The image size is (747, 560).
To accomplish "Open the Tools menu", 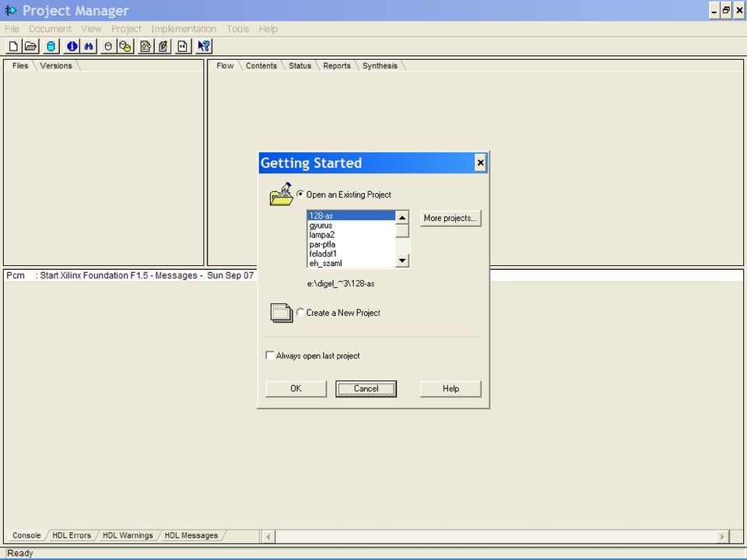I will coord(238,29).
